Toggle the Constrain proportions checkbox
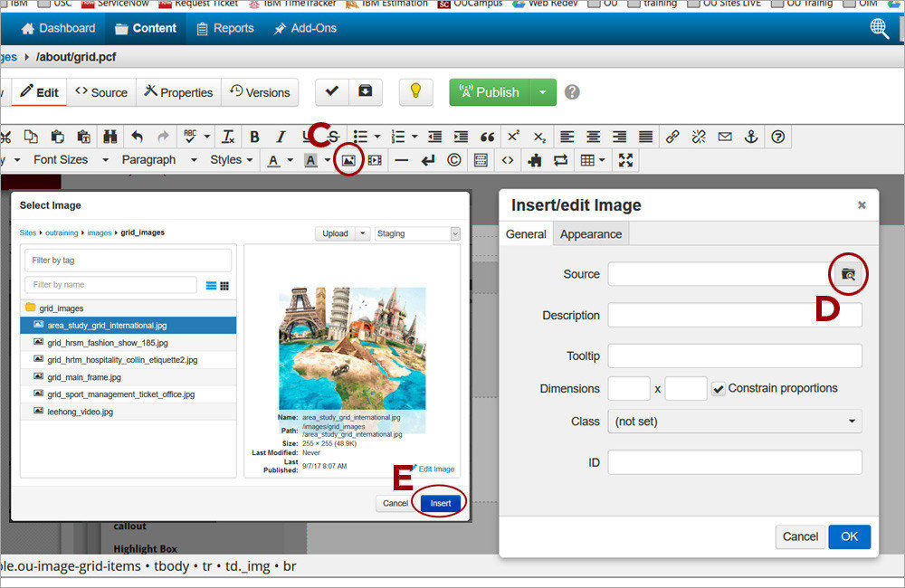 point(719,388)
